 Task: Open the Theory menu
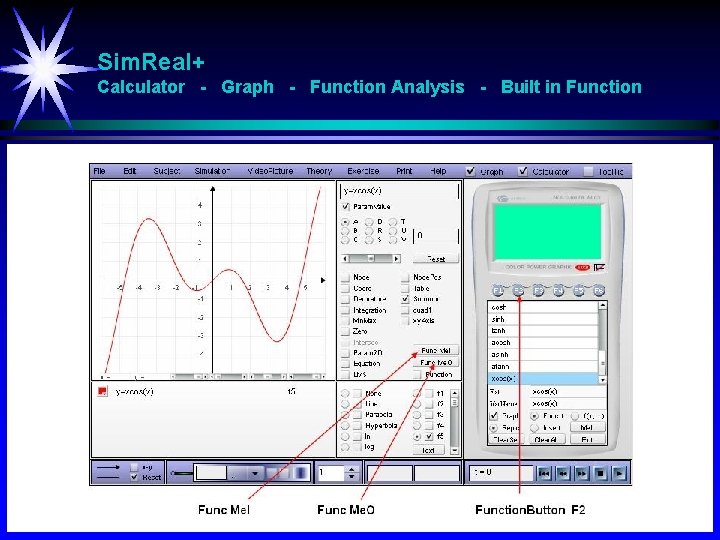pyautogui.click(x=319, y=171)
